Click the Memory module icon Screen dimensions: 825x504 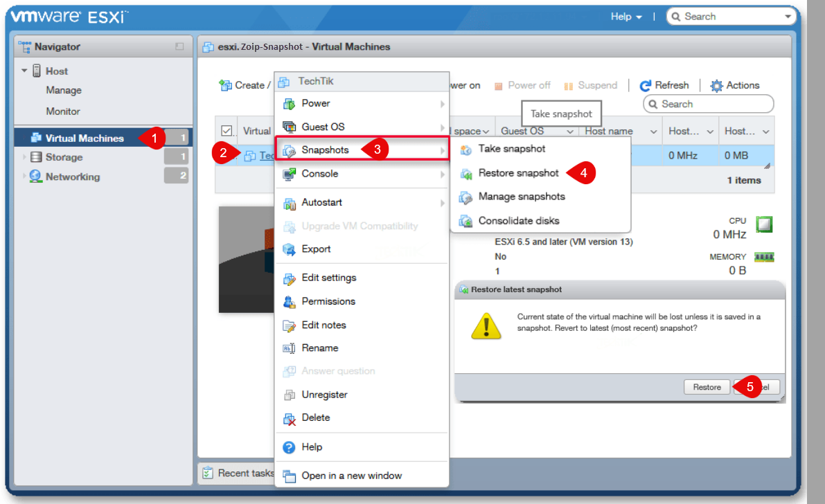764,257
